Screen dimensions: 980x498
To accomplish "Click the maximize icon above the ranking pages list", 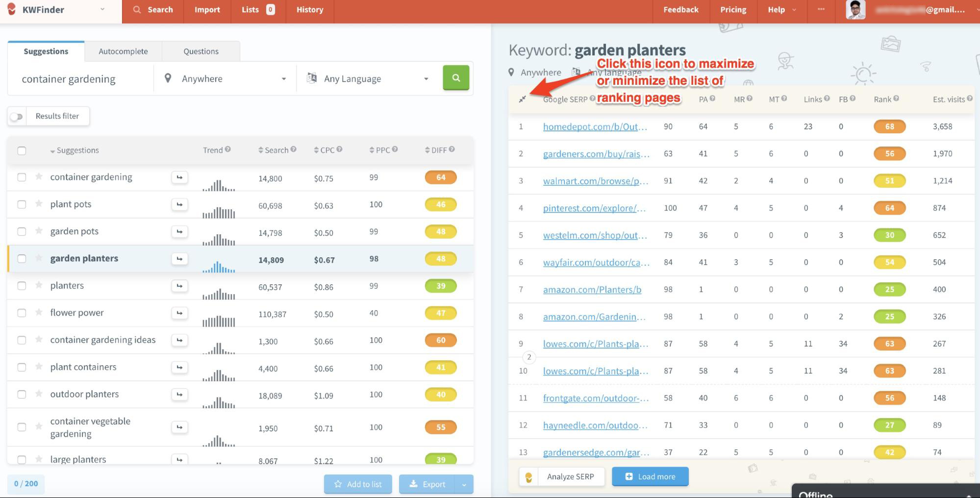I will coord(522,99).
